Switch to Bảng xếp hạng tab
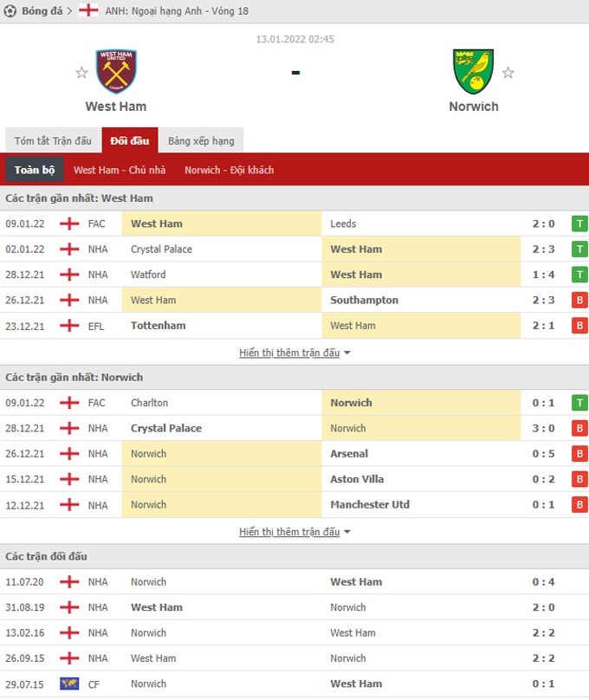 pos(201,140)
